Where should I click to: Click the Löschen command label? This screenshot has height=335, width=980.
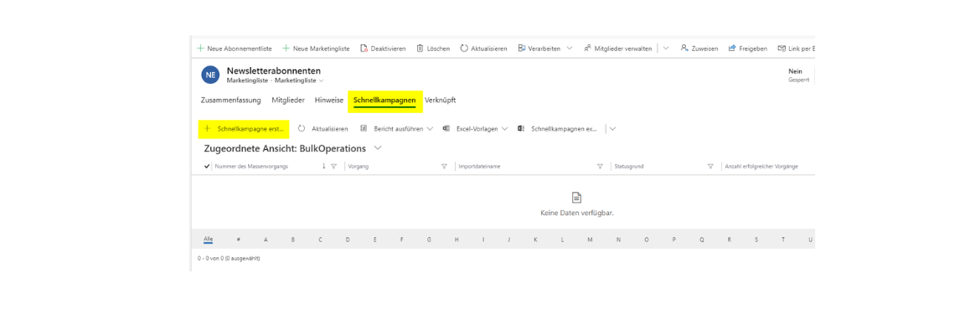(438, 48)
